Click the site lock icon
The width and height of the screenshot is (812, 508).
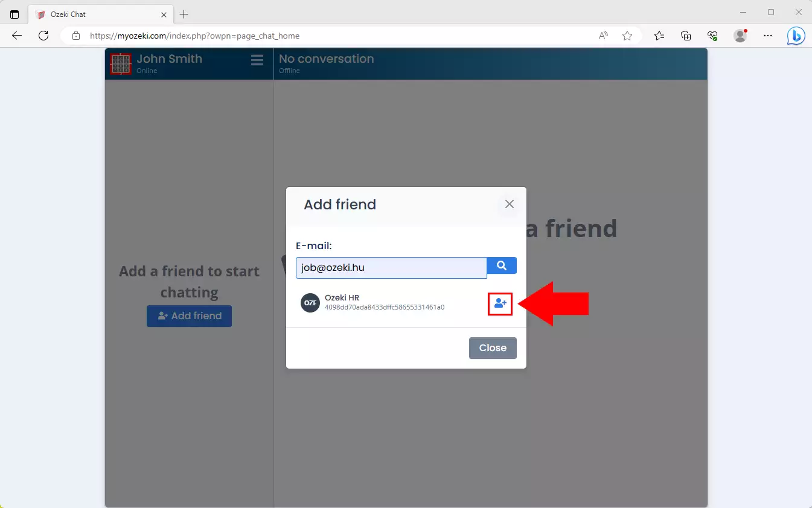pyautogui.click(x=76, y=36)
